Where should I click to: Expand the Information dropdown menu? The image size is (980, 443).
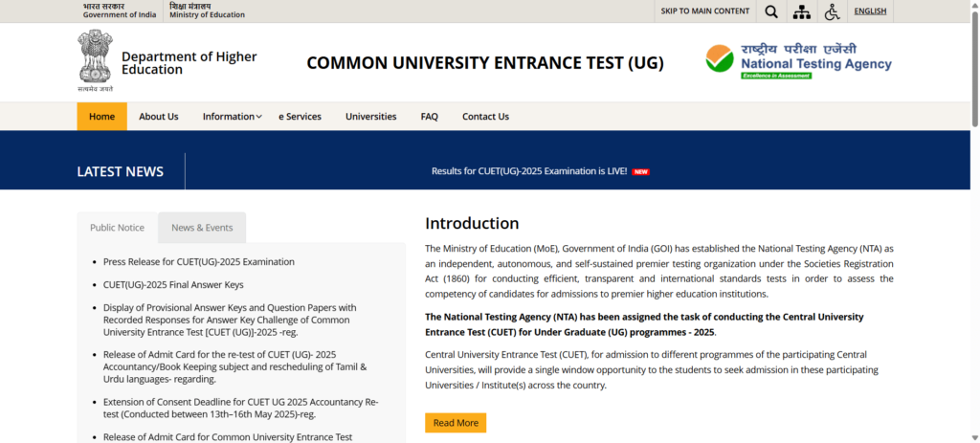232,116
